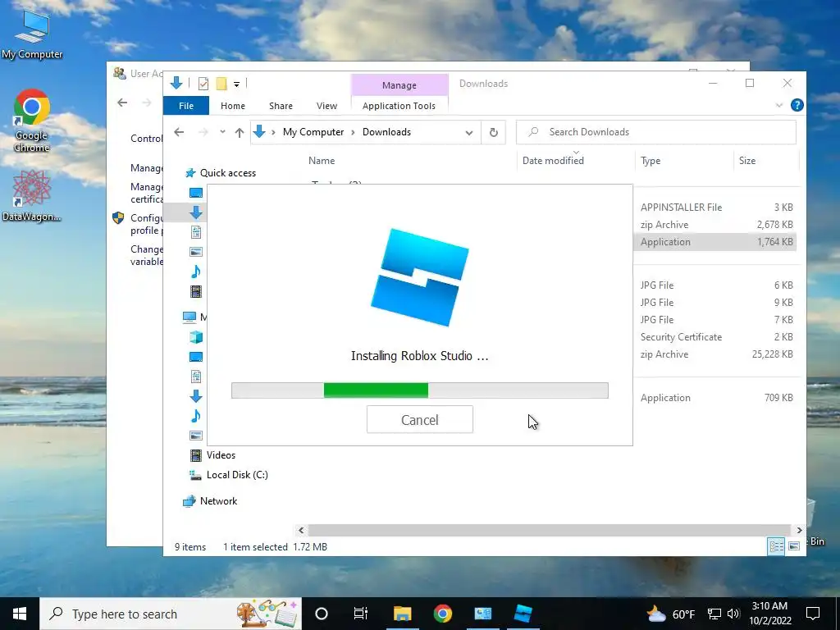Select the 709 KB Application row
The height and width of the screenshot is (630, 840).
click(716, 398)
